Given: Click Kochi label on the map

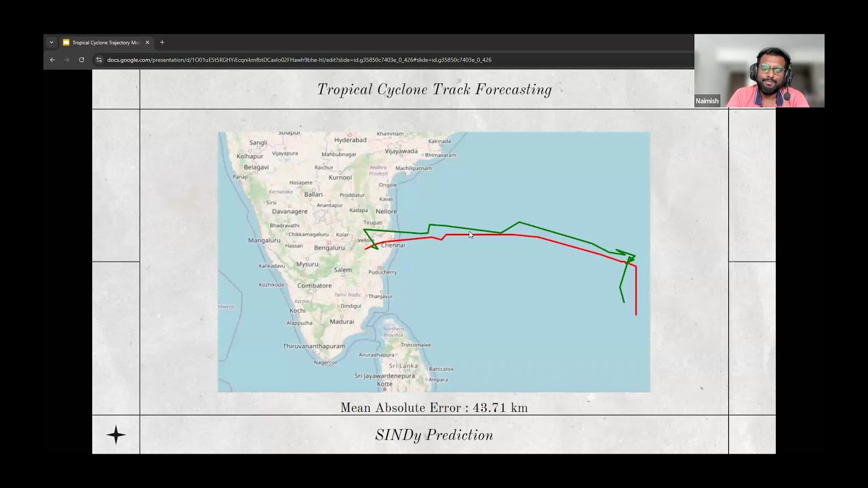Looking at the screenshot, I should 298,311.
